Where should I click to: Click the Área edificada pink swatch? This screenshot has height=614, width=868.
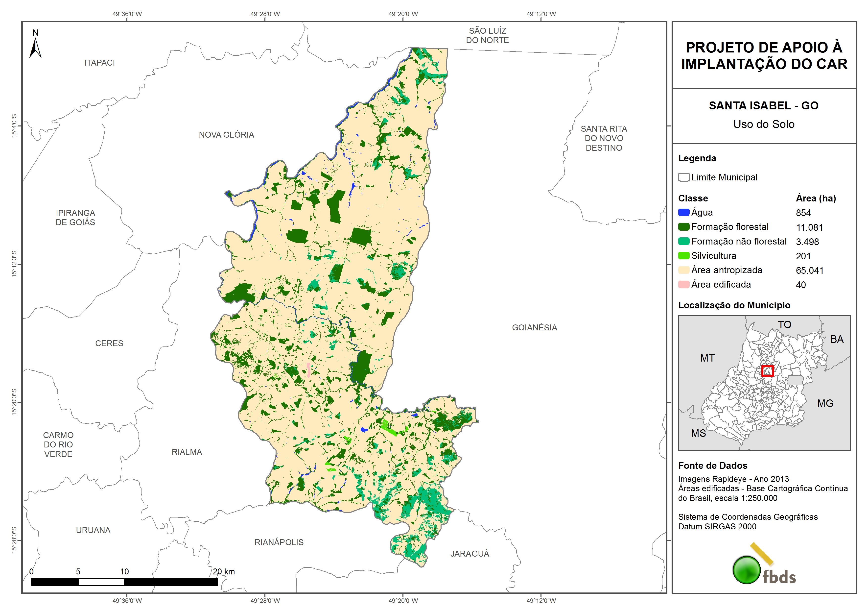point(683,285)
